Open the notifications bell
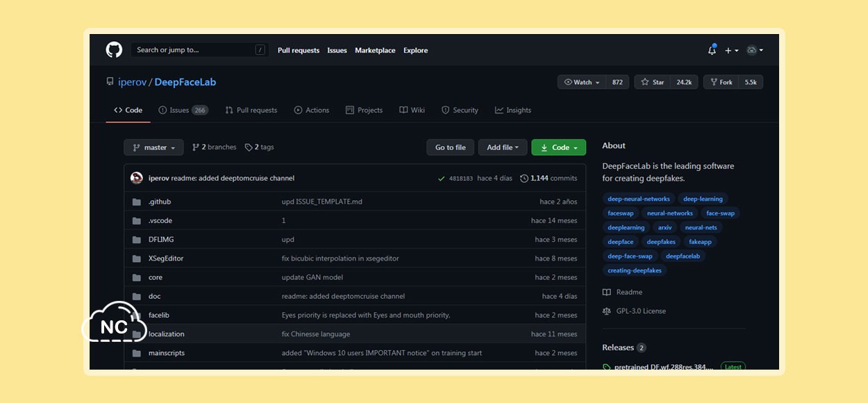The width and height of the screenshot is (868, 403). pos(712,50)
